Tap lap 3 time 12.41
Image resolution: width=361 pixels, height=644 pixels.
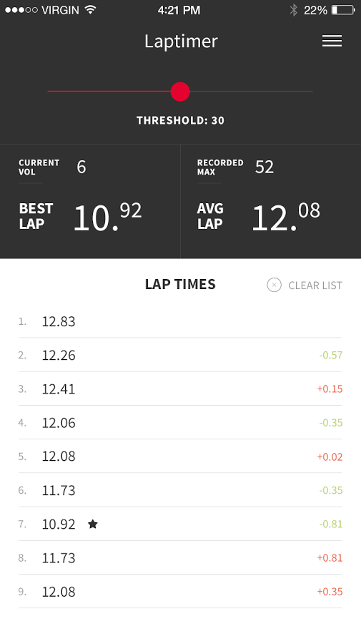(x=59, y=389)
